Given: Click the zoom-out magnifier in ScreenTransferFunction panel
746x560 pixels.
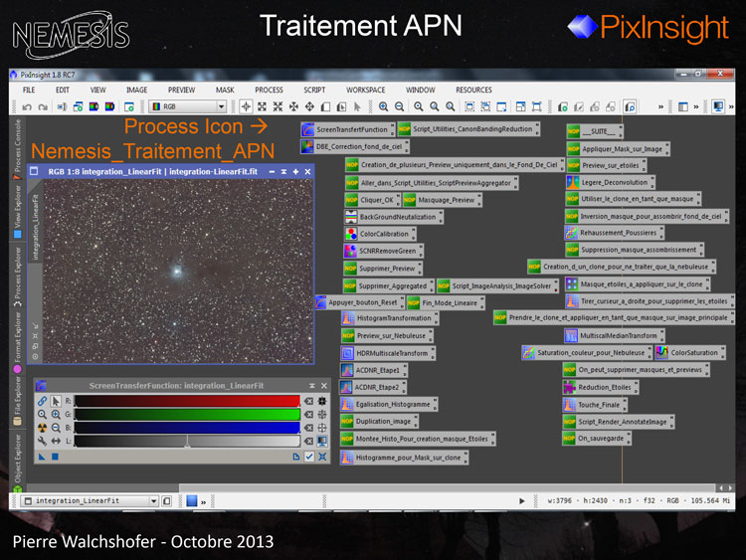Looking at the screenshot, I should 56,428.
